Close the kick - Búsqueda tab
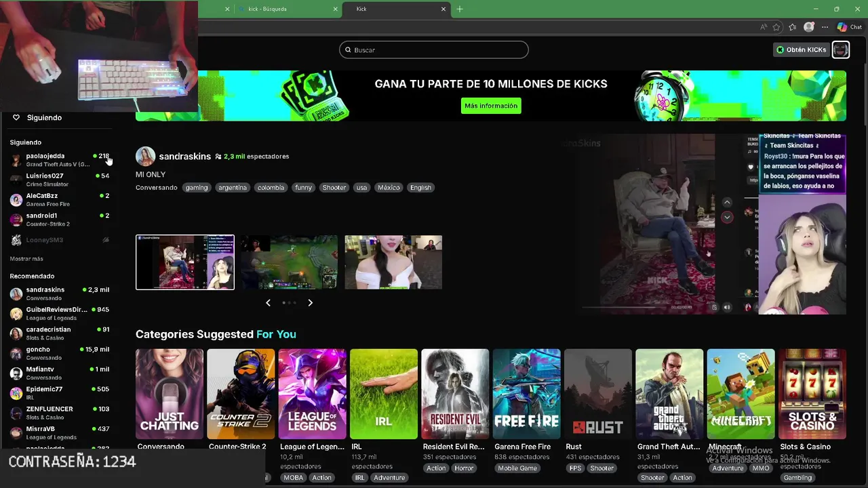This screenshot has height=488, width=868. pos(335,9)
